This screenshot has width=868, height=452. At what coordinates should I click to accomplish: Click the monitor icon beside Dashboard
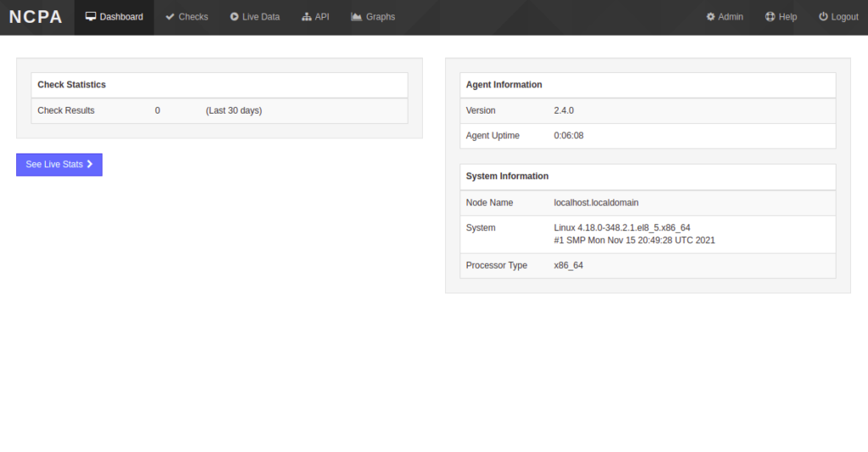coord(91,17)
